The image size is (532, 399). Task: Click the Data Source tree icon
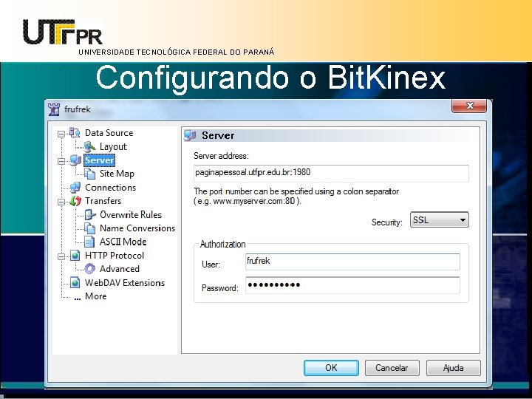click(75, 132)
